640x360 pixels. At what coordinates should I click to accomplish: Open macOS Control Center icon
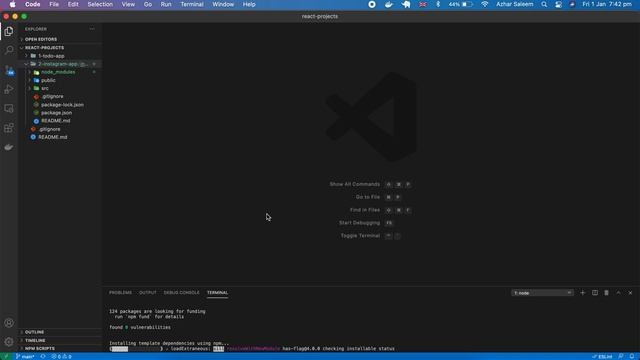558,4
